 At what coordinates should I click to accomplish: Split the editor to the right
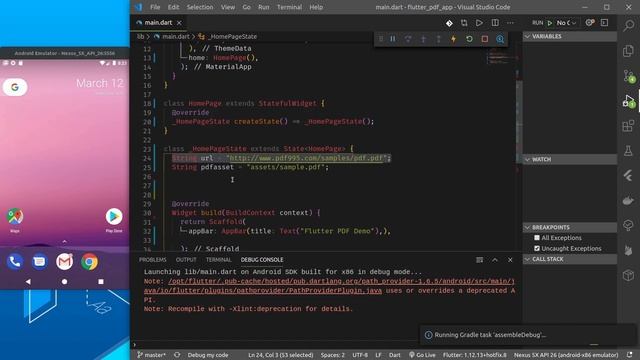[495, 23]
